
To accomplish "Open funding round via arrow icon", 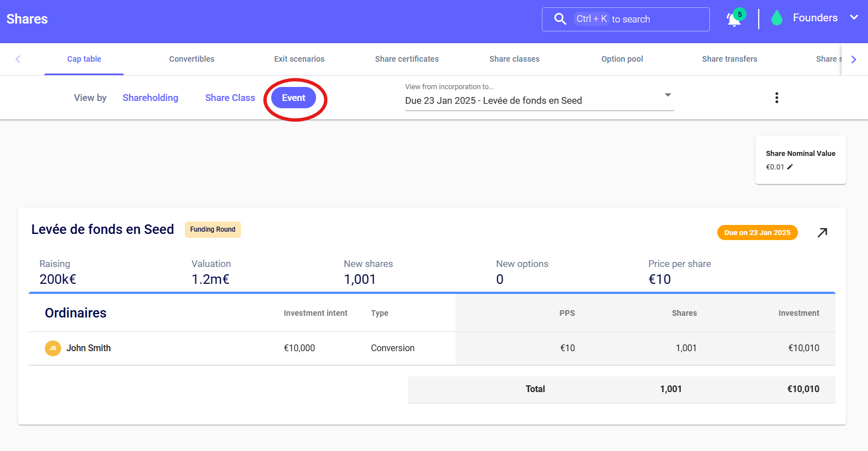I will click(822, 232).
